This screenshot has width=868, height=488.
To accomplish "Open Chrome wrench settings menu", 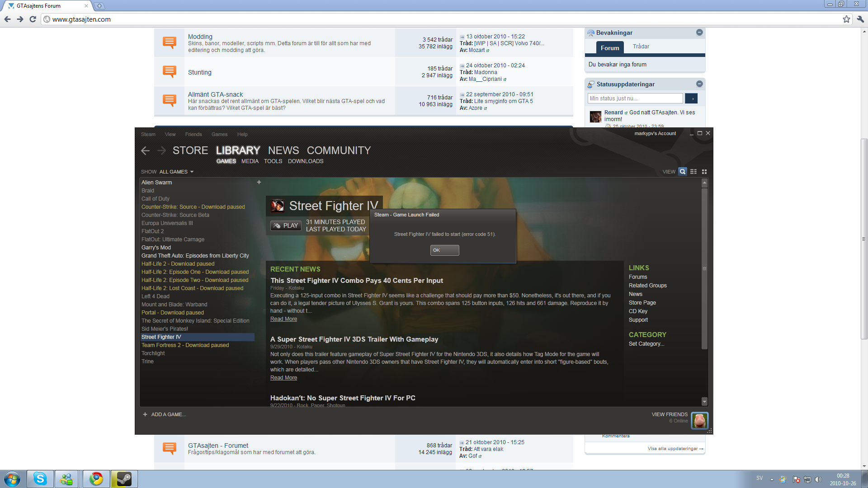I will [860, 19].
